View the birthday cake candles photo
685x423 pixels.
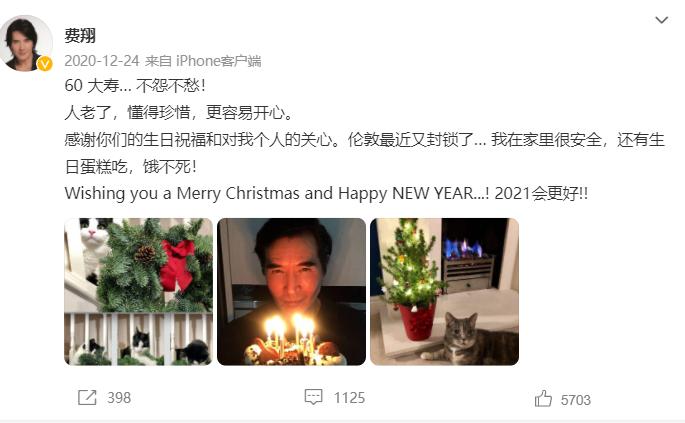pos(291,291)
